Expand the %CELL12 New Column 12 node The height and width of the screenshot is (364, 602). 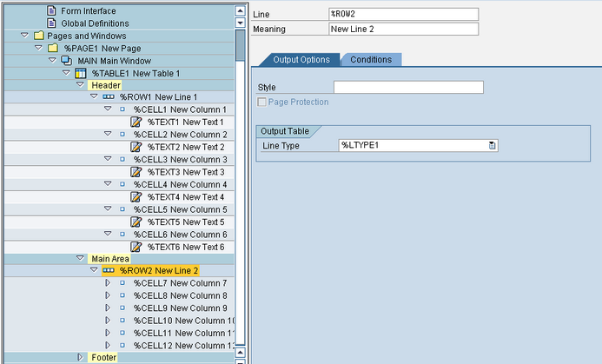click(x=108, y=345)
